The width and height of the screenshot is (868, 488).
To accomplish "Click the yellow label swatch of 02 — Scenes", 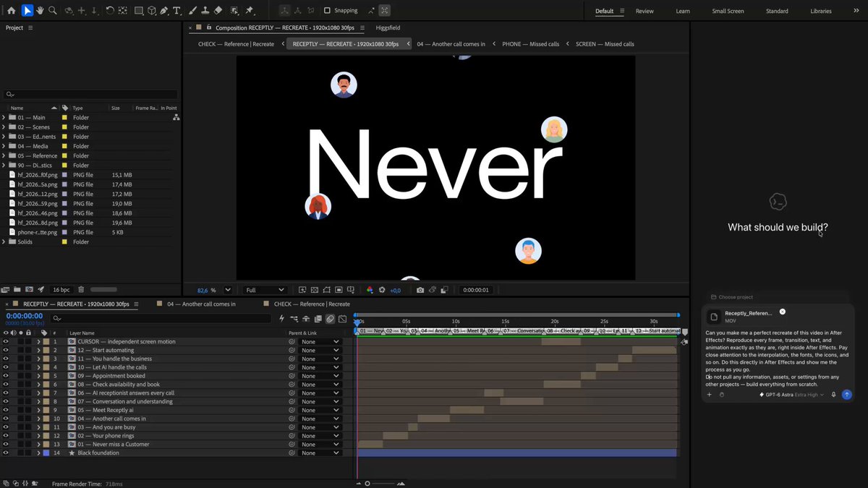I will coord(64,127).
